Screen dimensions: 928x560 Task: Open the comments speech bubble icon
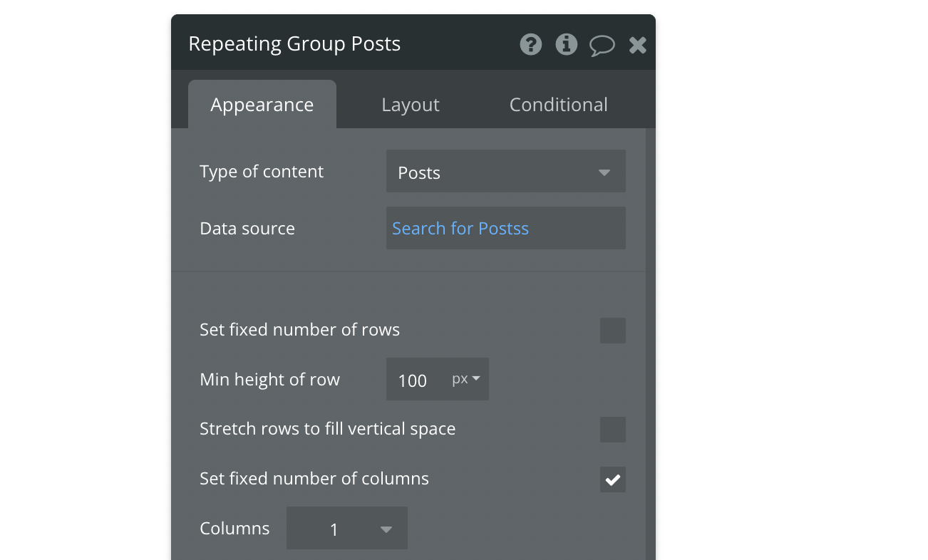602,46
